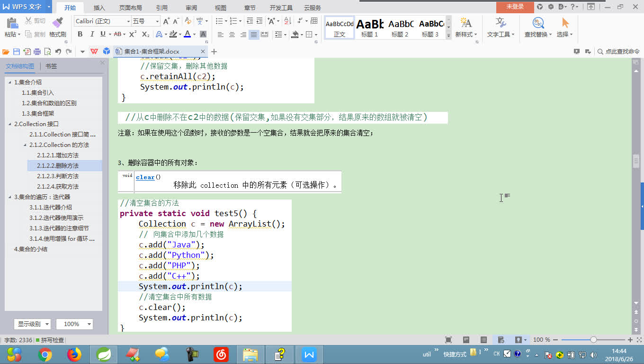
Task: Apply superscript X² formatting
Action: [x=133, y=34]
